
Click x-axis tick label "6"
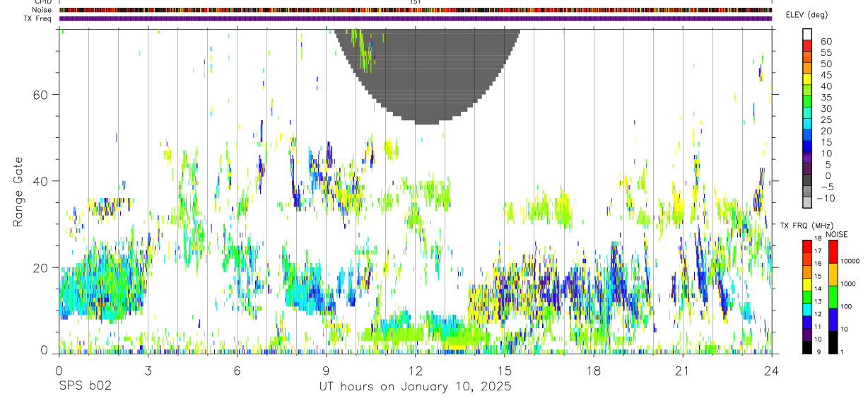[237, 371]
